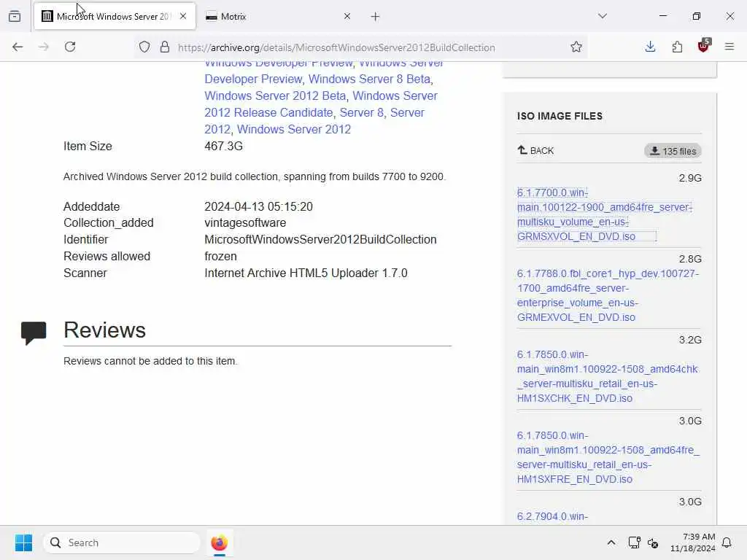Open the extensions puzzle icon
The image size is (747, 560).
tap(677, 47)
